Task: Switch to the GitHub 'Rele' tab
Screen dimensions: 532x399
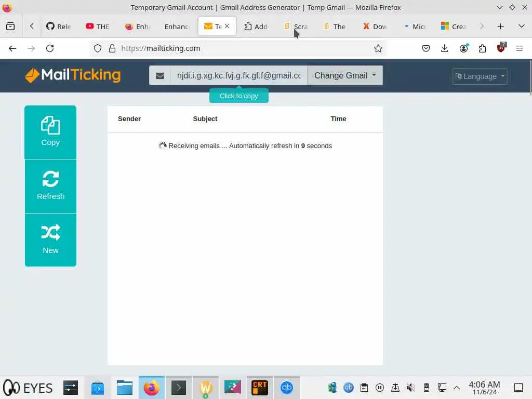Action: tap(59, 26)
